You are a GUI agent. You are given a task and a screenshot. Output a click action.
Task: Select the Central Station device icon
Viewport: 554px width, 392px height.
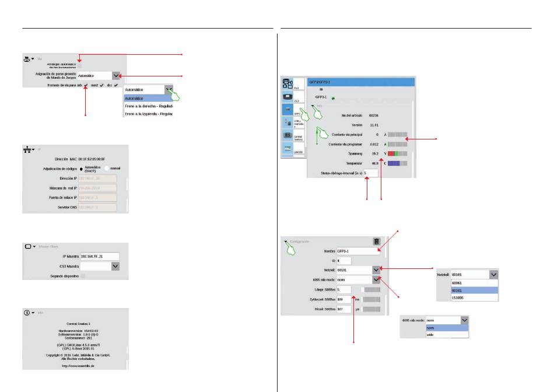click(287, 135)
